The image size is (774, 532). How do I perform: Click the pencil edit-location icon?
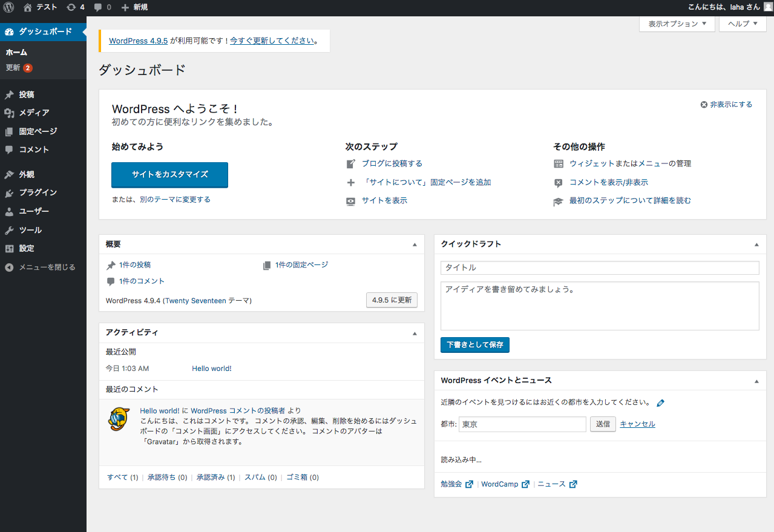661,403
